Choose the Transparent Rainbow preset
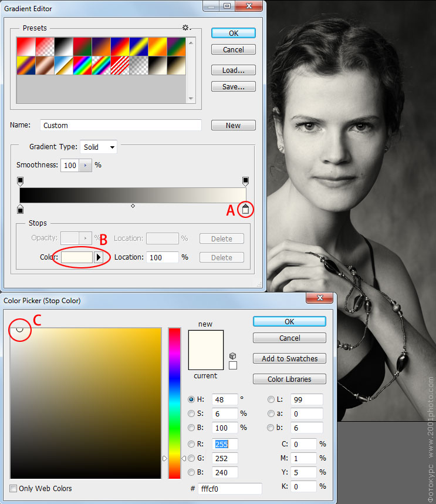 coord(101,66)
